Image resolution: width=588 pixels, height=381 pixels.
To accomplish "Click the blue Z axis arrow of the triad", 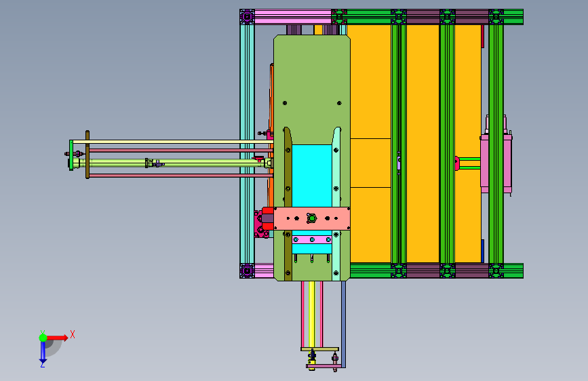I will [x=43, y=352].
